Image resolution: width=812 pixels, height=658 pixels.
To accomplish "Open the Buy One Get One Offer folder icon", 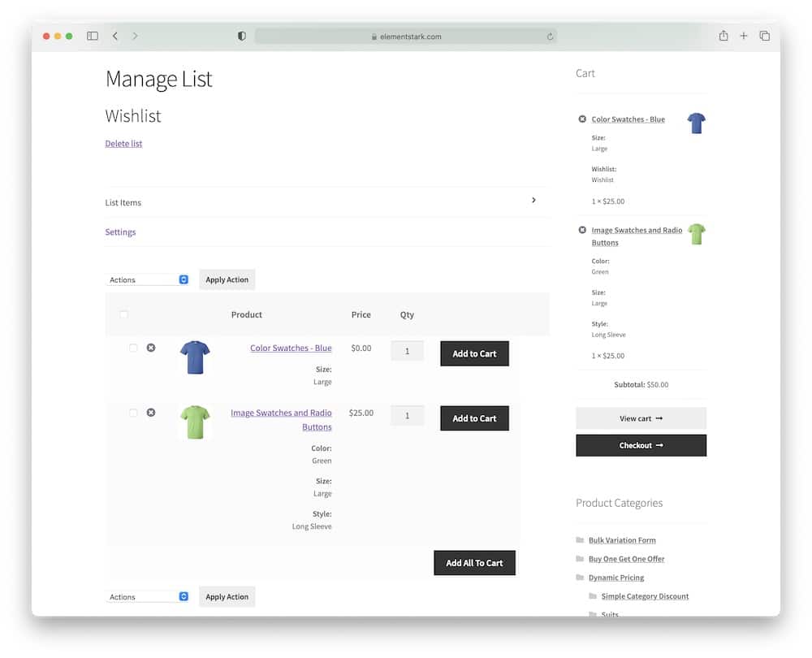I will point(580,559).
